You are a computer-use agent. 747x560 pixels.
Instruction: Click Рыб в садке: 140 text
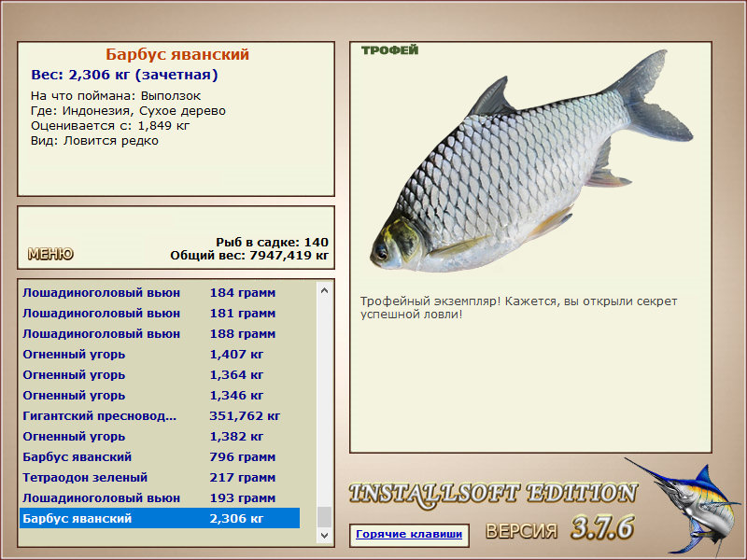click(x=272, y=242)
